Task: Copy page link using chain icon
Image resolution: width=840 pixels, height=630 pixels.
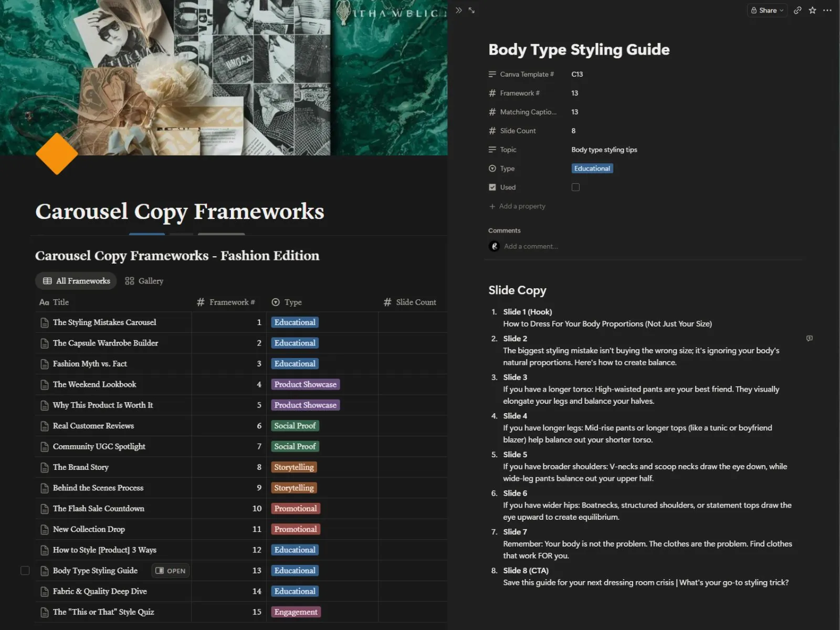Action: coord(797,10)
